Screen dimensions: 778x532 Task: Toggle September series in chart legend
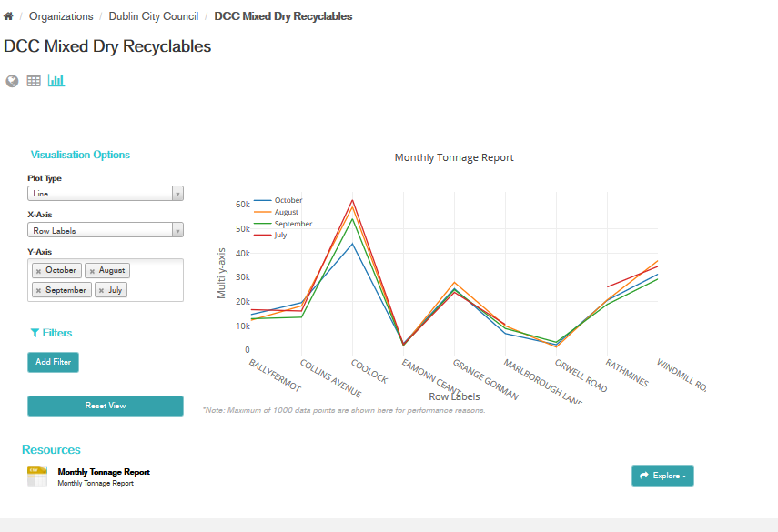coord(292,224)
